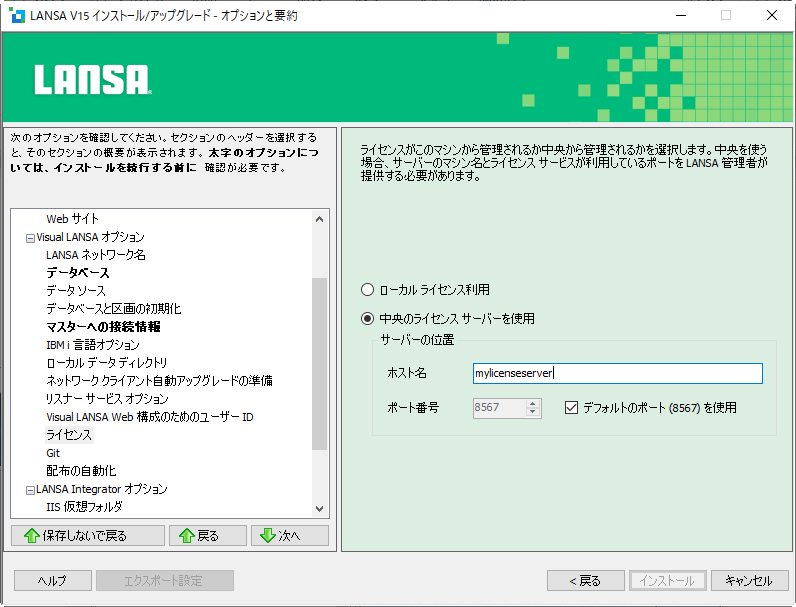Click the tree scrollbar down arrow
Image resolution: width=796 pixels, height=607 pixels.
click(x=319, y=509)
